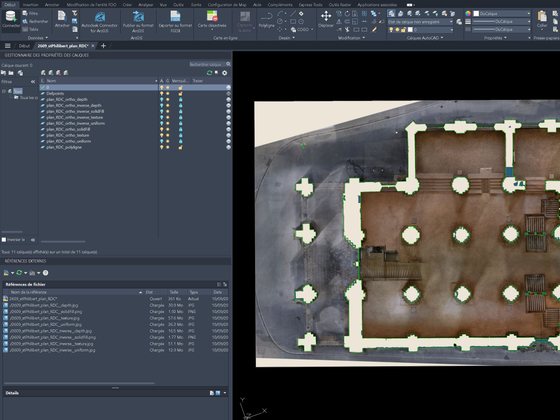
Task: Open the layer state dropdown in ribbon
Action: pos(451,22)
